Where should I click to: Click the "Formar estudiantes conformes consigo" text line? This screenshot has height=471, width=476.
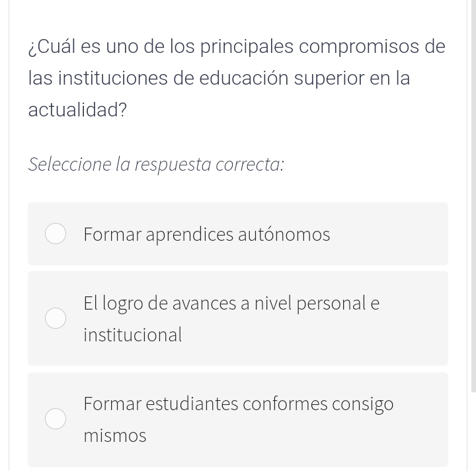click(x=239, y=404)
